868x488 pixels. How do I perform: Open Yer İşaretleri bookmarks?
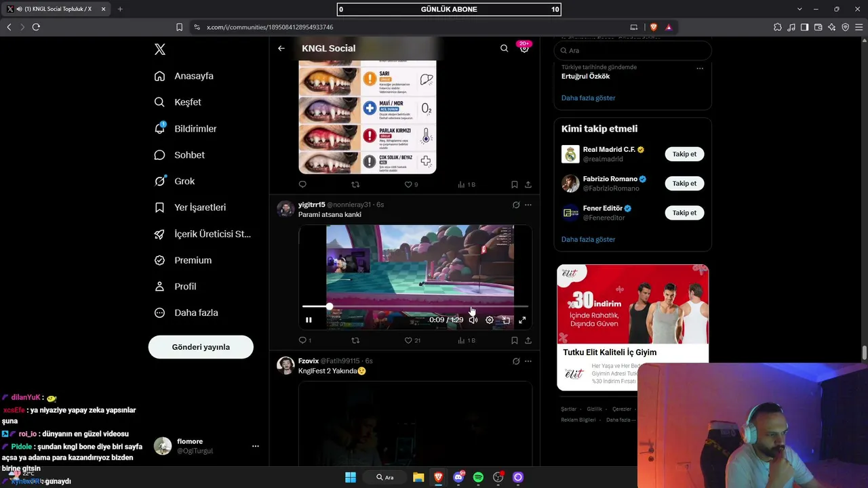pyautogui.click(x=191, y=207)
